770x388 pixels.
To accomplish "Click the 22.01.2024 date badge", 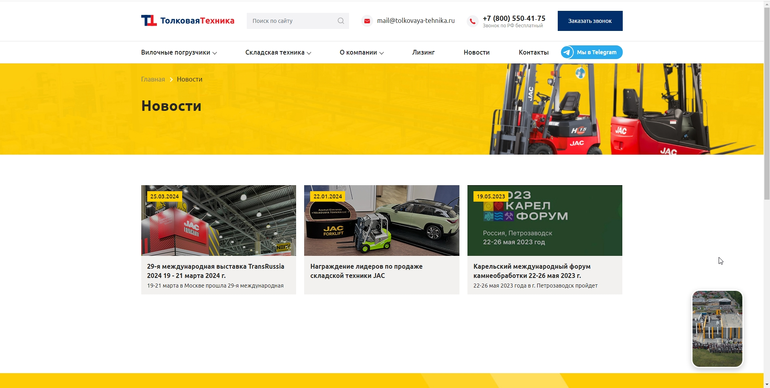I will click(328, 196).
